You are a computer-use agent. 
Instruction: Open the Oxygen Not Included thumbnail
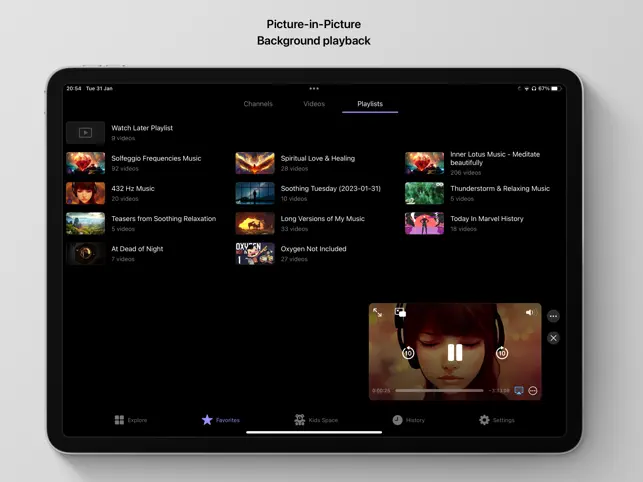(255, 253)
